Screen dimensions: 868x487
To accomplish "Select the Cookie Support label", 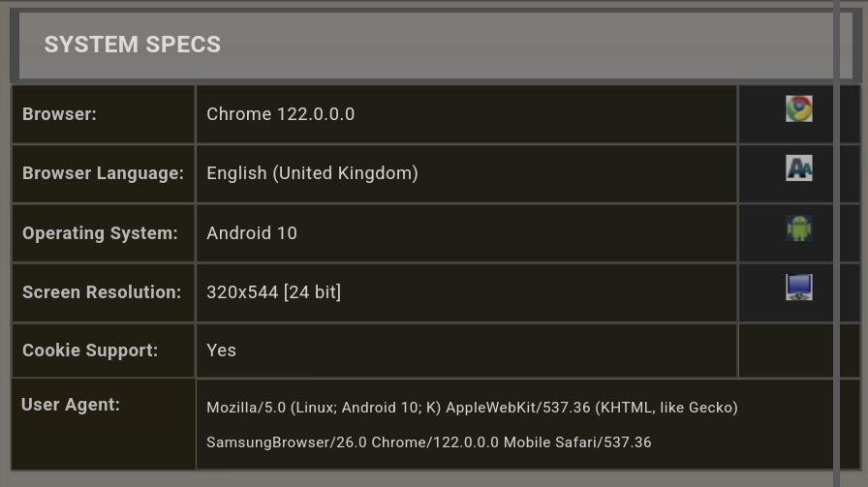I will pyautogui.click(x=90, y=350).
